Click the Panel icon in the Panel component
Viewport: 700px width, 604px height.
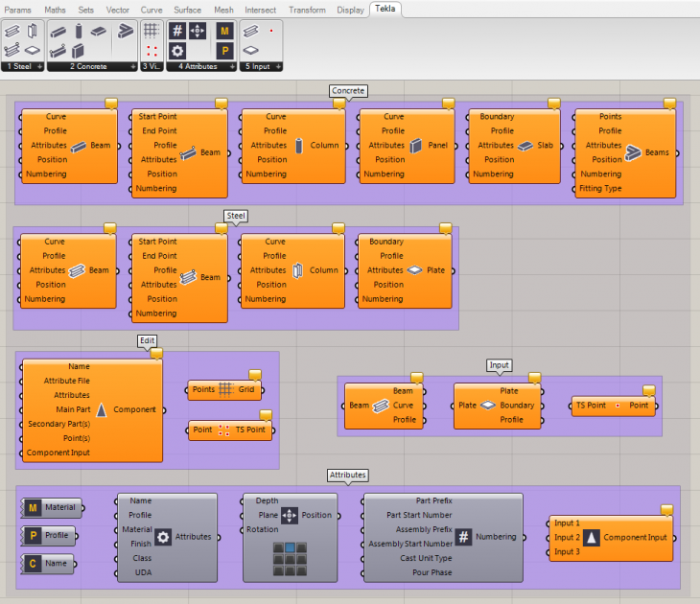[415, 146]
